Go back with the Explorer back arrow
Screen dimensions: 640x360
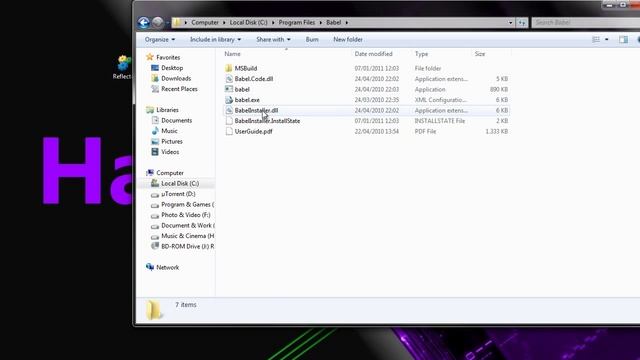click(x=143, y=22)
